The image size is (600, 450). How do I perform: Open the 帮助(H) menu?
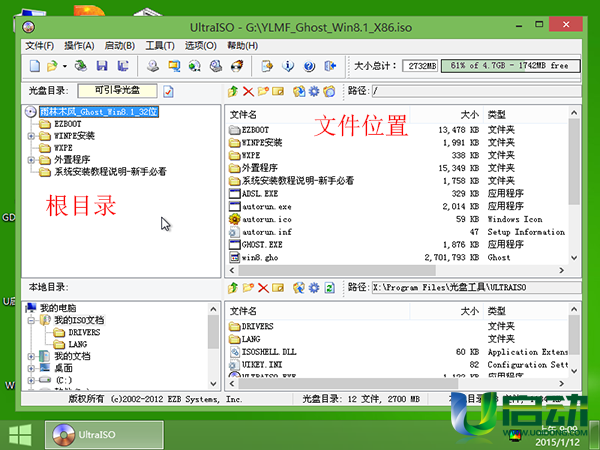[x=242, y=46]
